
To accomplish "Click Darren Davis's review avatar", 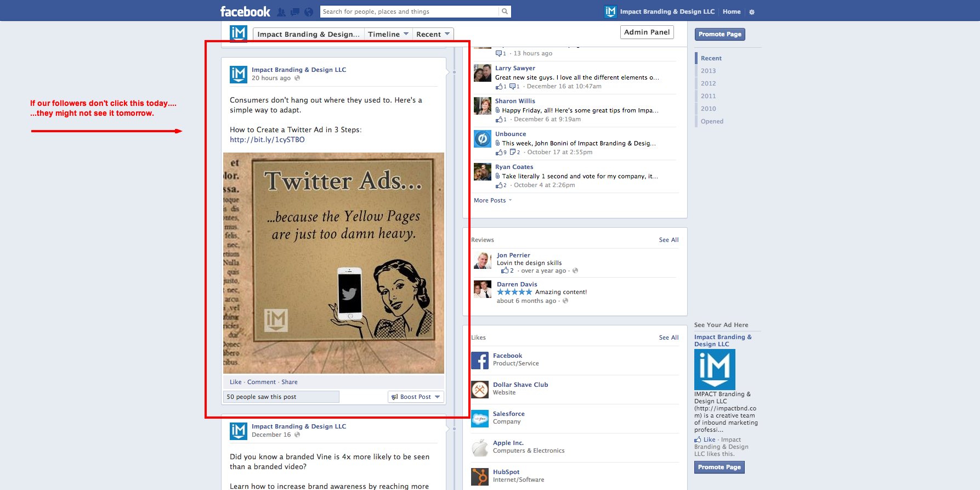I will coord(483,289).
